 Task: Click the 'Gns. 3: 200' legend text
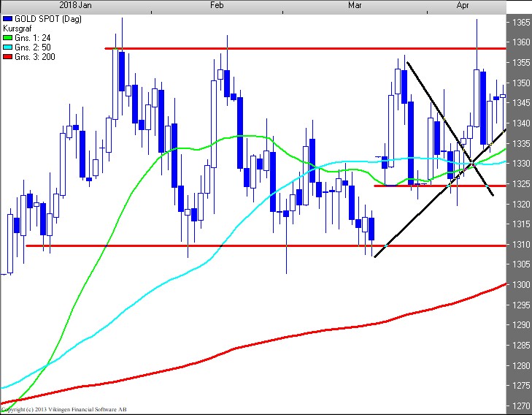point(34,57)
